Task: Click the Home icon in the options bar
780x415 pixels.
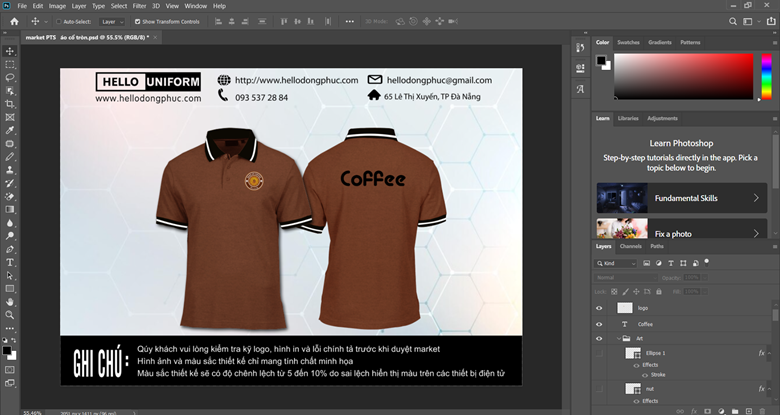Action: (14, 21)
